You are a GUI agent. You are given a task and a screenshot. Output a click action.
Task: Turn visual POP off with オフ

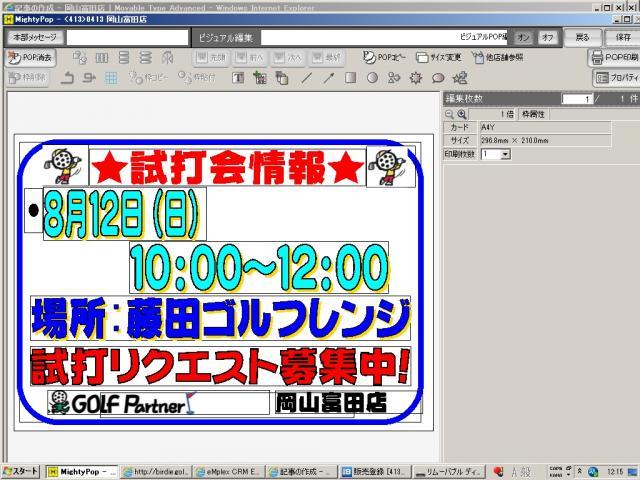click(548, 38)
